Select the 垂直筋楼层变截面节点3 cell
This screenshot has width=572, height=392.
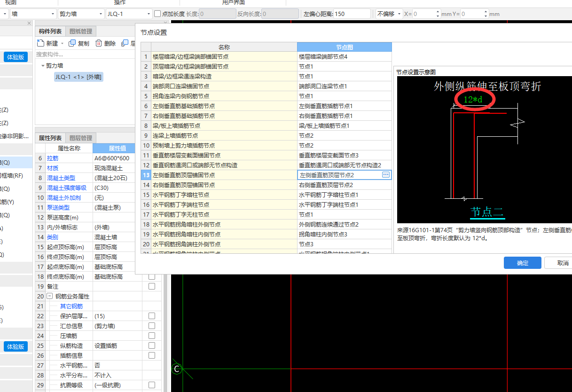(345, 155)
